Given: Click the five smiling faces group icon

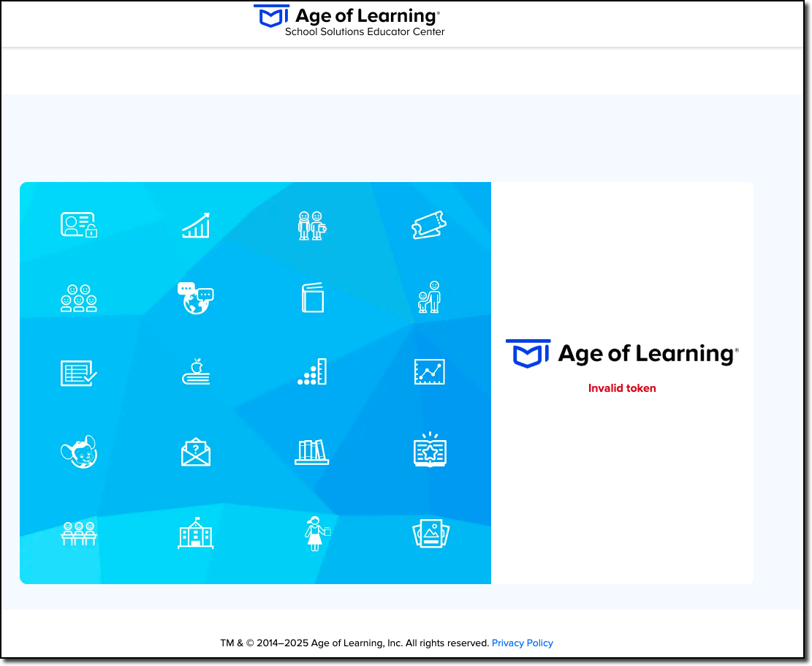Looking at the screenshot, I should tap(79, 298).
